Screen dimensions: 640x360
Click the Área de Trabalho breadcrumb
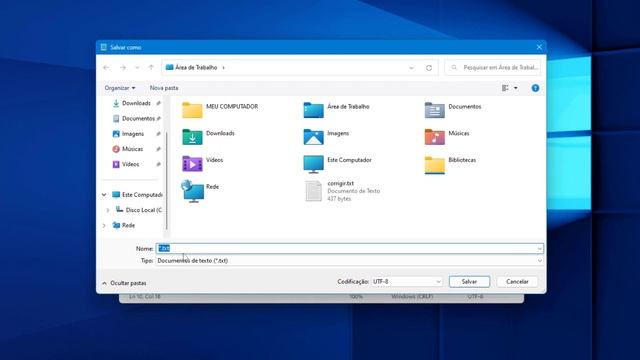coord(196,67)
